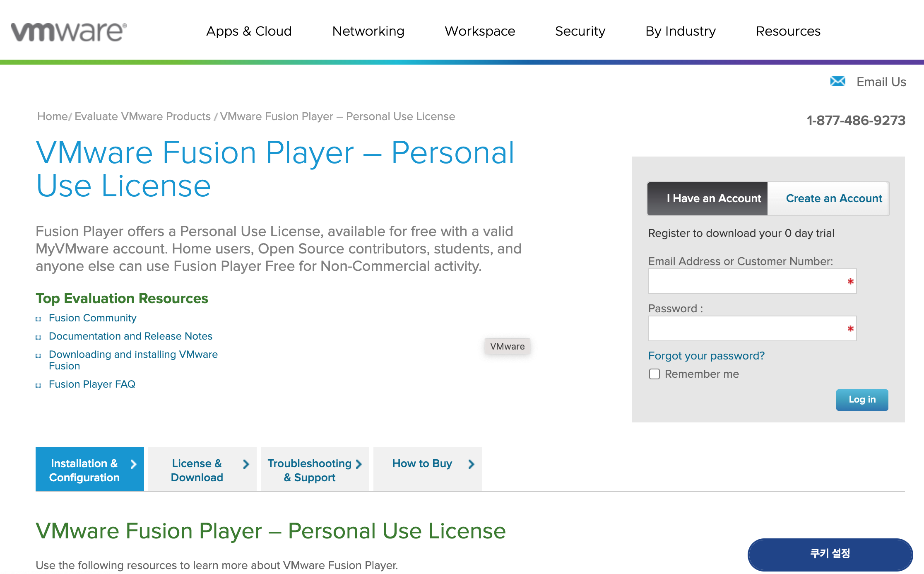Follow the Forgot your password link
Image resolution: width=924 pixels, height=574 pixels.
[x=706, y=356]
